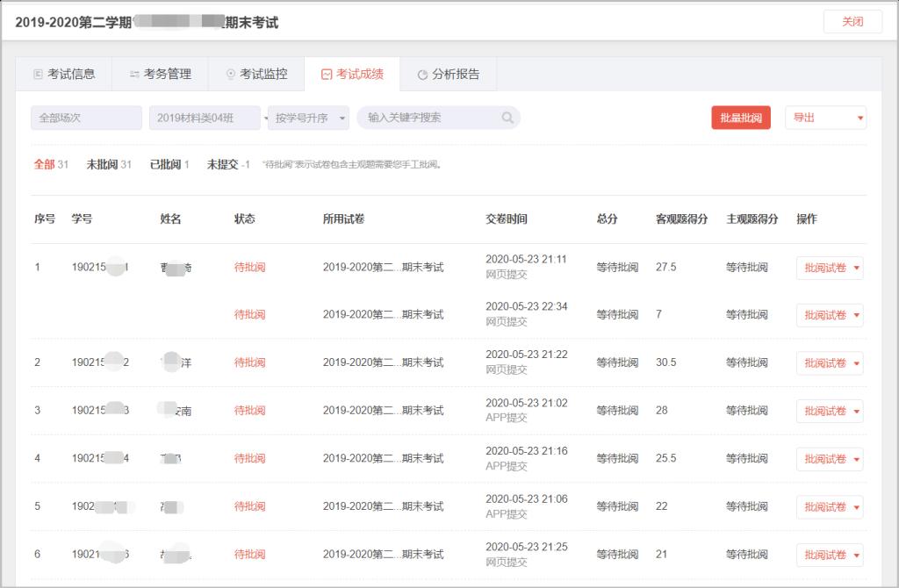899x588 pixels.
Task: Click 批阅试卷 for row 1
Action: (824, 268)
